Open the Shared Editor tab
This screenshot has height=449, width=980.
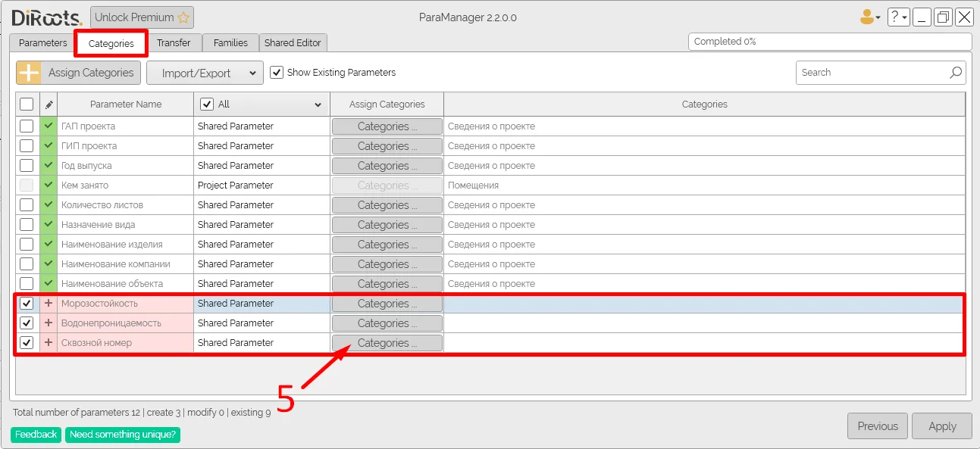tap(293, 43)
